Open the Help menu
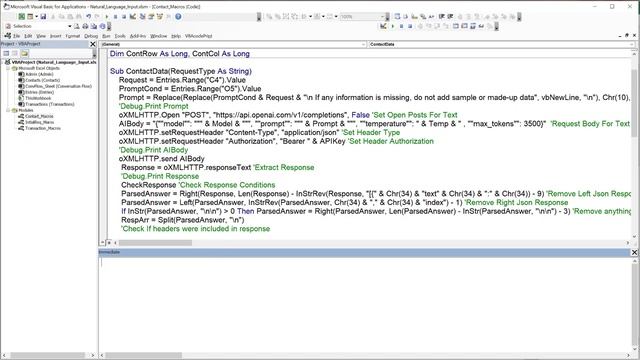 coord(176,36)
